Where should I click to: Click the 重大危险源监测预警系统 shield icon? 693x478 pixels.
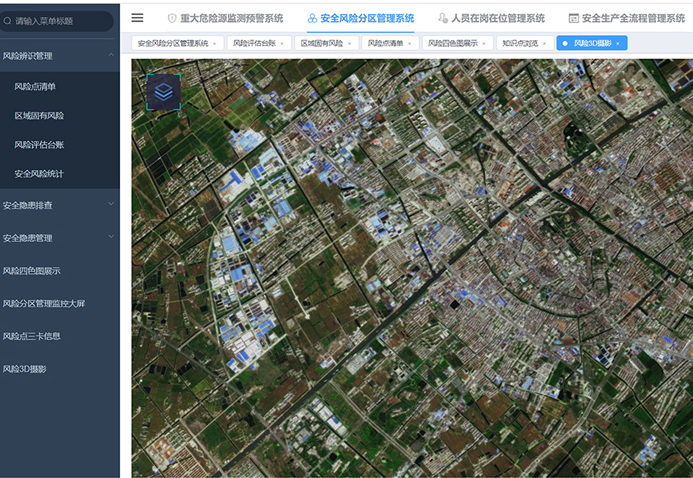pyautogui.click(x=172, y=18)
